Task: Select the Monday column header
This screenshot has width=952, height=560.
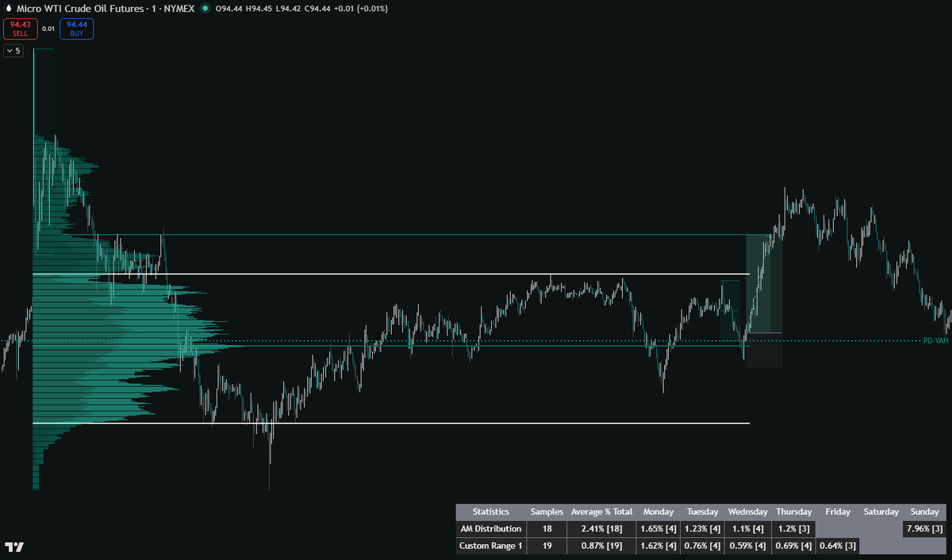Action: (x=658, y=512)
